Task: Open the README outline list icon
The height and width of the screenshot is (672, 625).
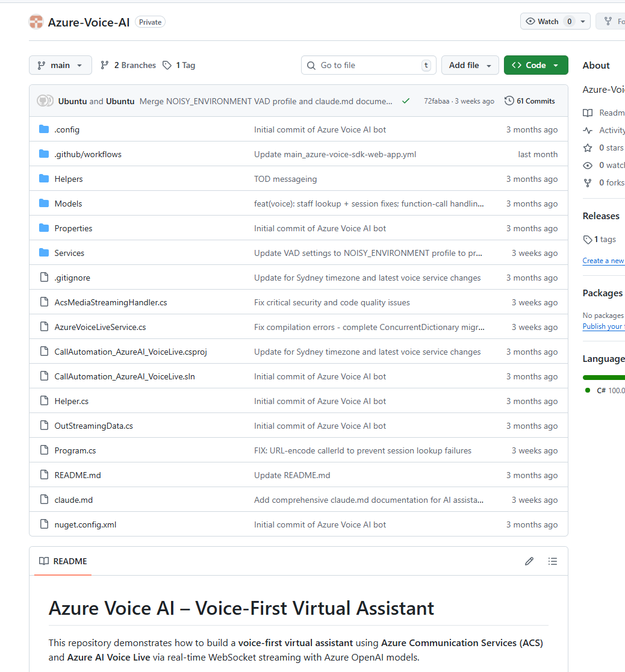Action: pos(552,561)
